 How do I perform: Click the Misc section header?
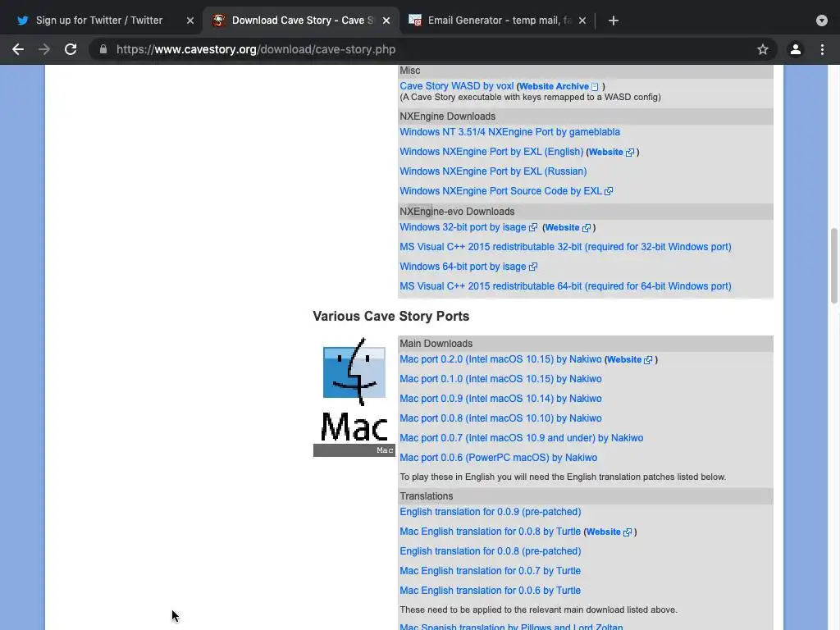(586, 71)
